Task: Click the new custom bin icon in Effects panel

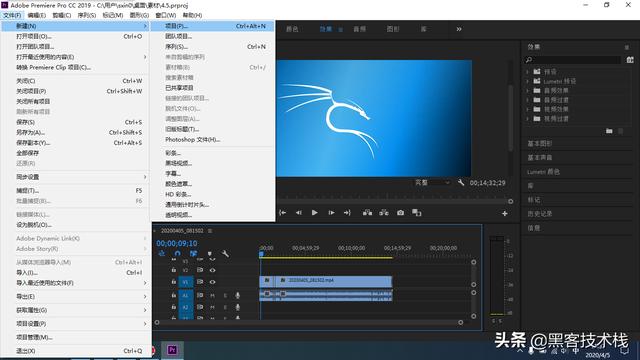Action: (609, 131)
